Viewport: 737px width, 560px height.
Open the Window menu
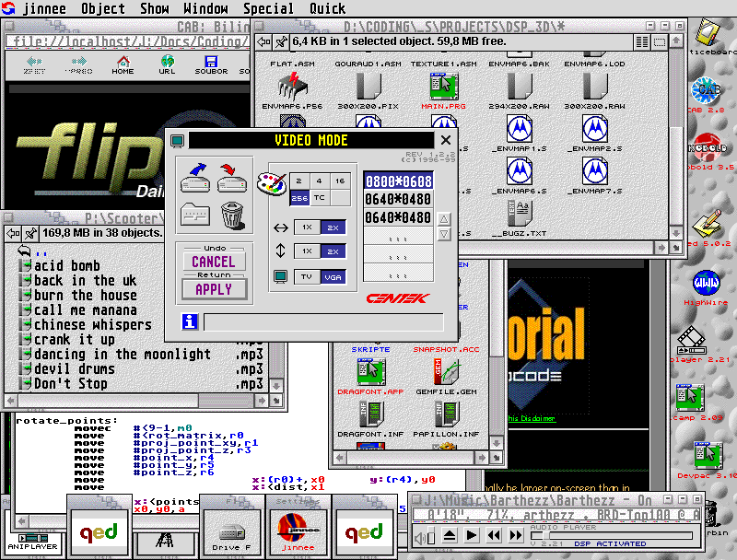point(205,8)
